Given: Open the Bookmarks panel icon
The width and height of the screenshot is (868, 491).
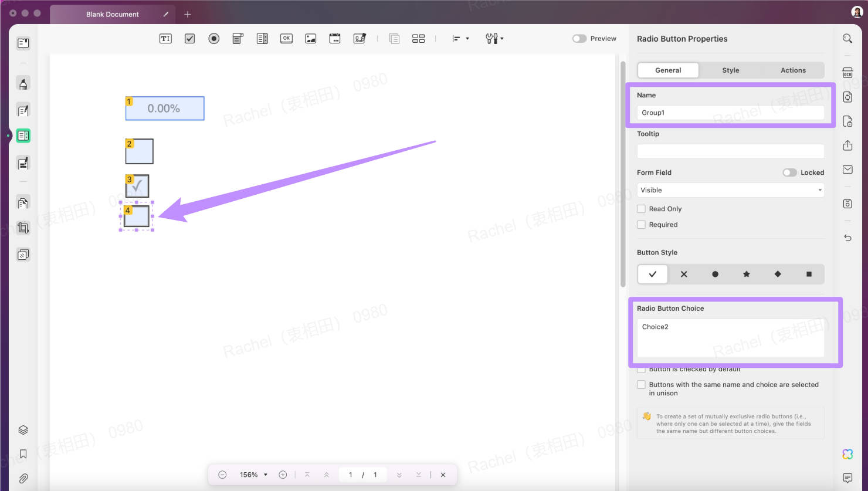Looking at the screenshot, I should coord(23,454).
